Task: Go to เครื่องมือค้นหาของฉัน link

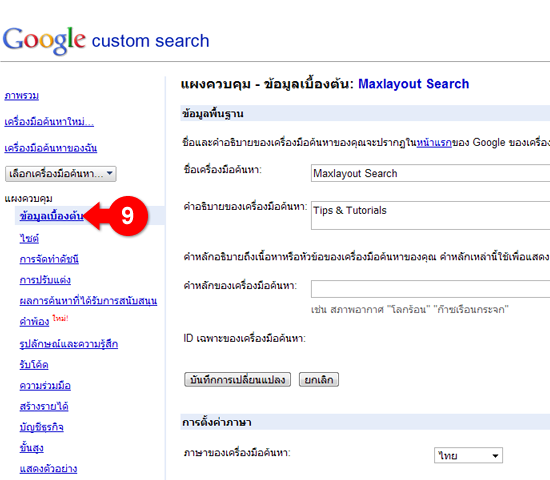Action: (51, 148)
